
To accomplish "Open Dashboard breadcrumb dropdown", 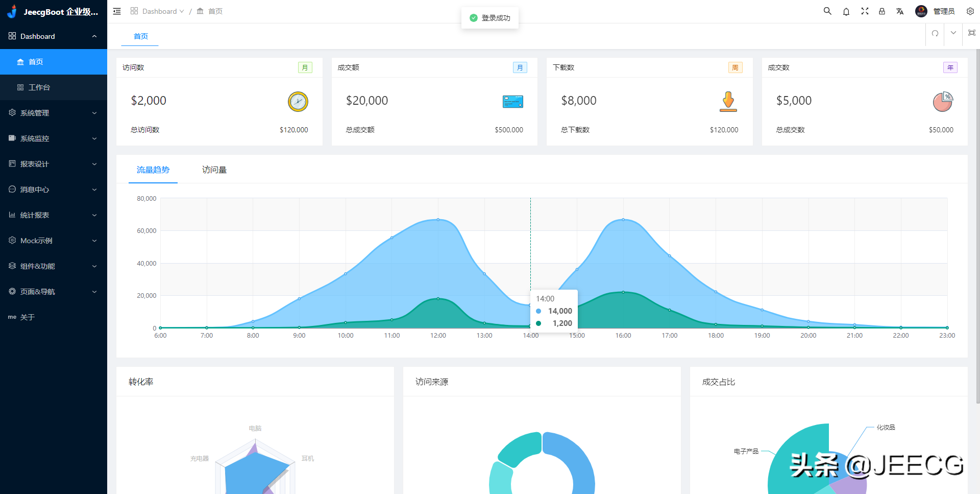I will pos(158,11).
